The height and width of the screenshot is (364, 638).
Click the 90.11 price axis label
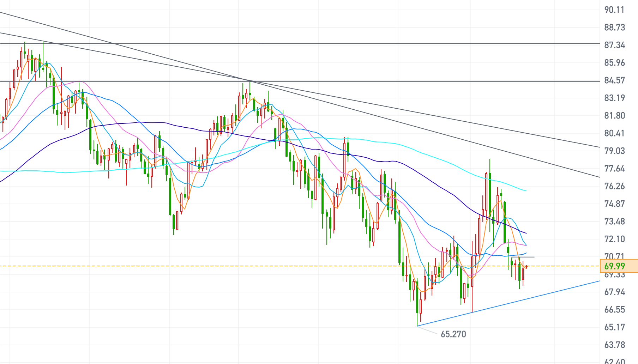(x=614, y=10)
